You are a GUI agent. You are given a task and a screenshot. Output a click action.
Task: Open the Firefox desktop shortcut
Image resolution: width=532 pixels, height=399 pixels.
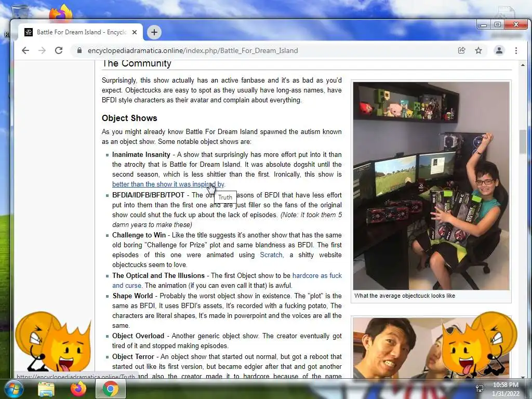pyautogui.click(x=61, y=12)
